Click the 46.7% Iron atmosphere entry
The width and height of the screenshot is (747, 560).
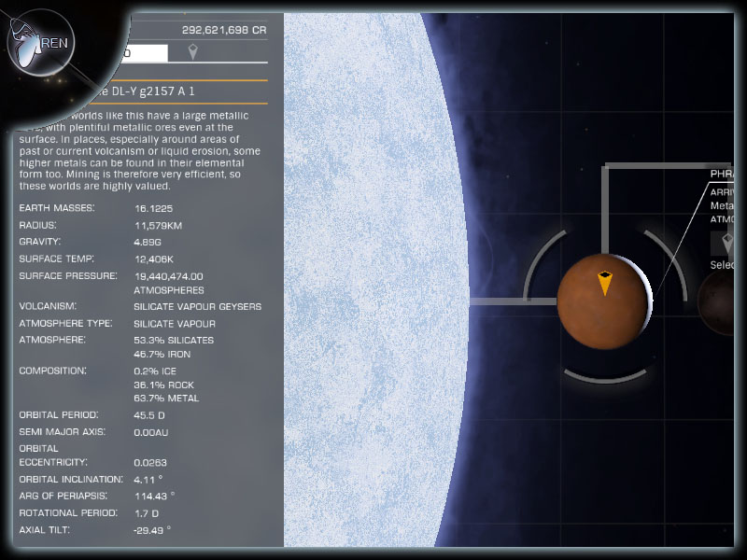pos(162,355)
